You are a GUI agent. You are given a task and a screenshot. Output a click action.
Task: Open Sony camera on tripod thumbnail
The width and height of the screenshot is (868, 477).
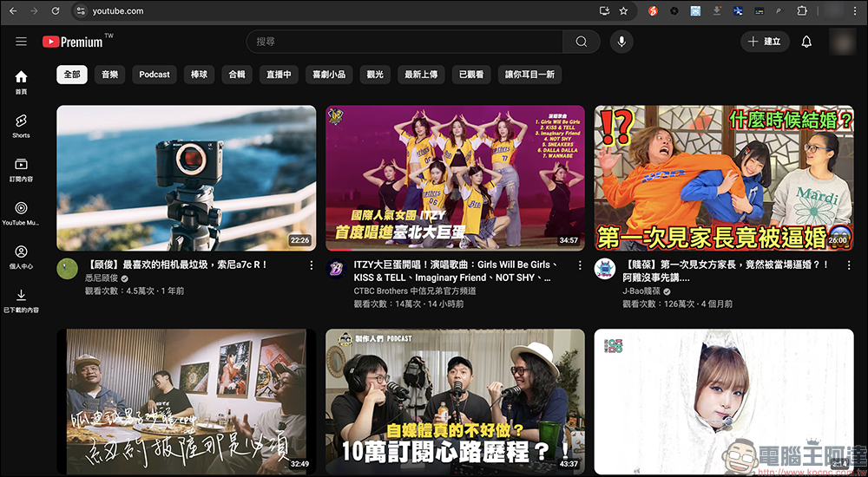click(187, 178)
